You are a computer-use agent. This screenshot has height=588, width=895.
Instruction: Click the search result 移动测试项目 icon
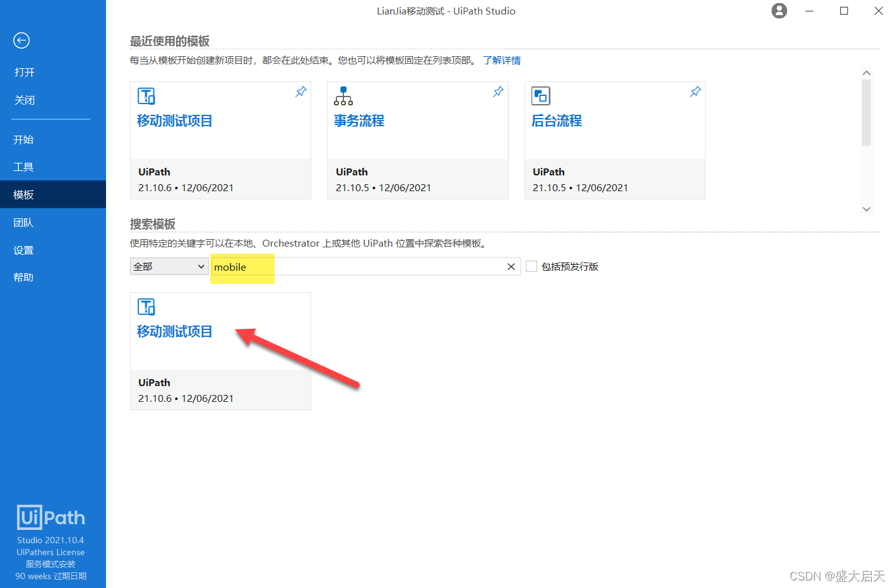[146, 307]
